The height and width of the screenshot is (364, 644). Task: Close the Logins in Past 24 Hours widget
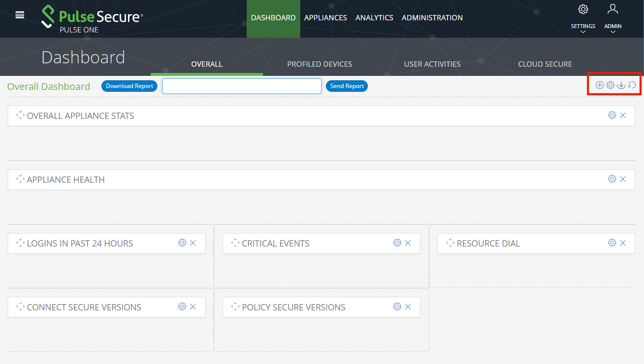click(x=193, y=243)
